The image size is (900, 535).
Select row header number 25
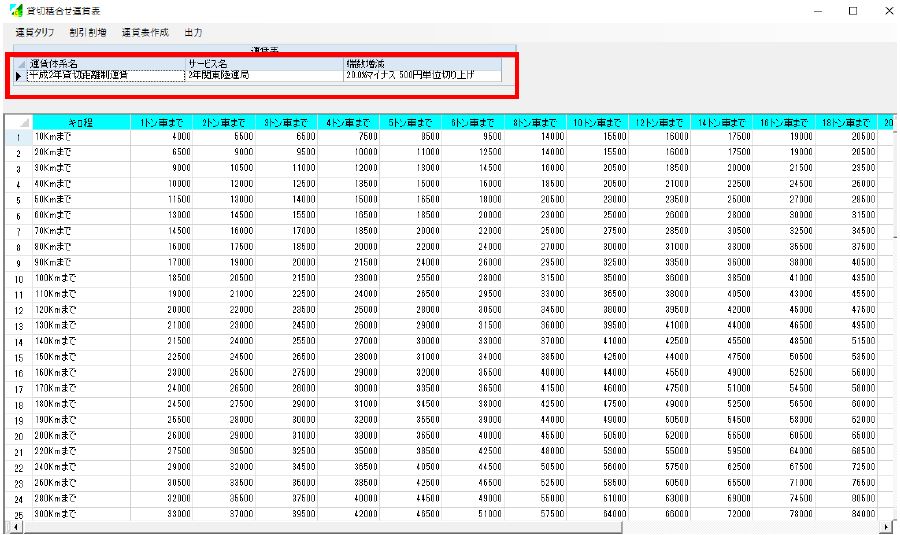click(19, 514)
